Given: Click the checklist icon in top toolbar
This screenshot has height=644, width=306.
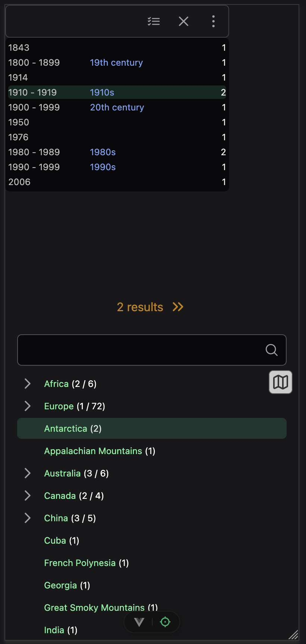Looking at the screenshot, I should tap(154, 21).
